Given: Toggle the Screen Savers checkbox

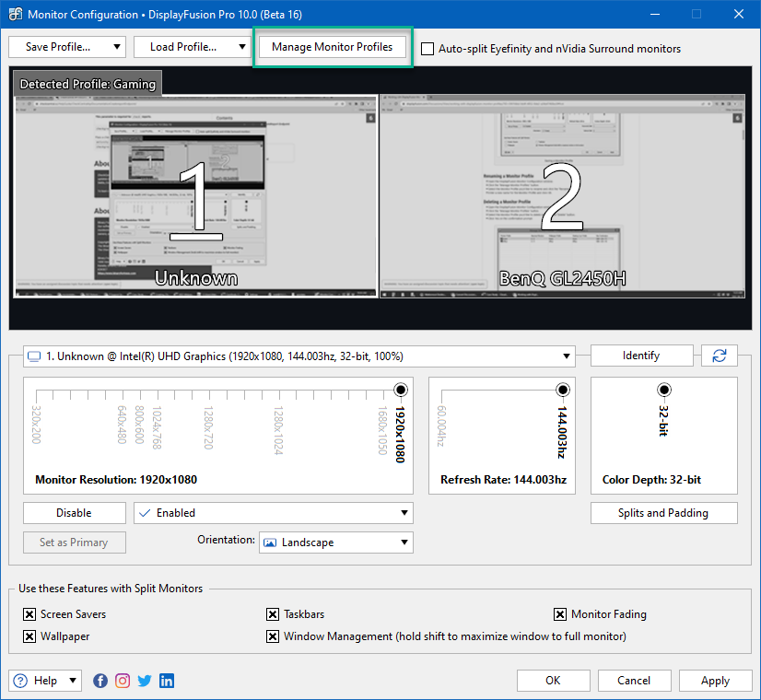Looking at the screenshot, I should pos(29,614).
